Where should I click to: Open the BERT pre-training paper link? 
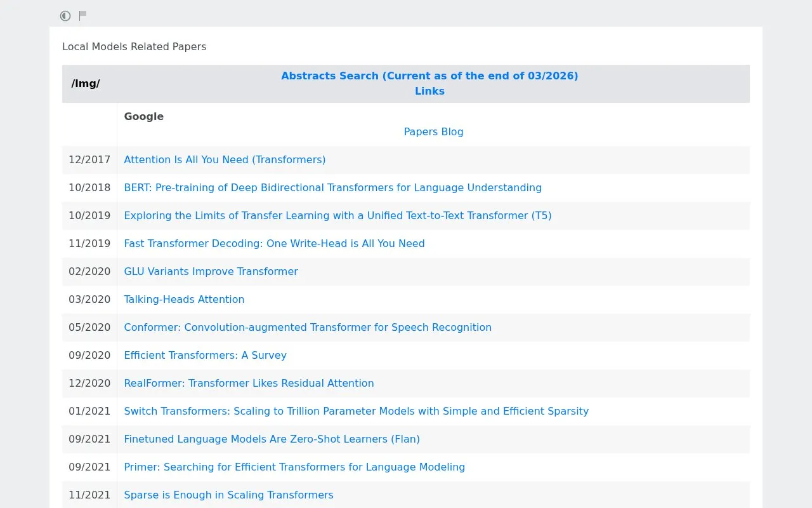click(333, 187)
